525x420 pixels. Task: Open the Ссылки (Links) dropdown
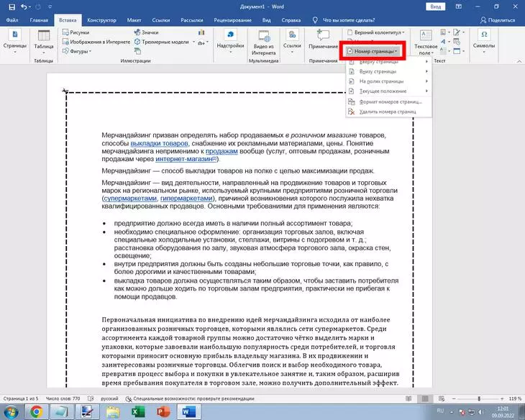[292, 42]
